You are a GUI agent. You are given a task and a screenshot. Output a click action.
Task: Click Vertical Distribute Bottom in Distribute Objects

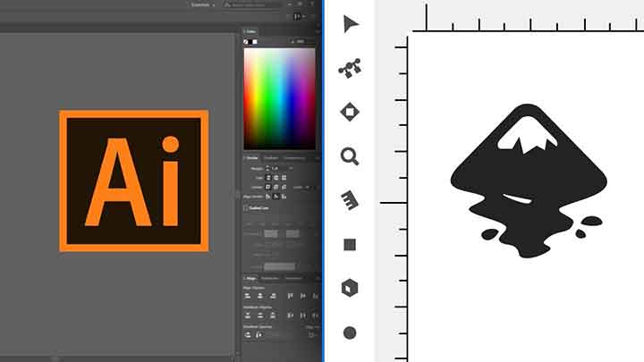(273, 316)
